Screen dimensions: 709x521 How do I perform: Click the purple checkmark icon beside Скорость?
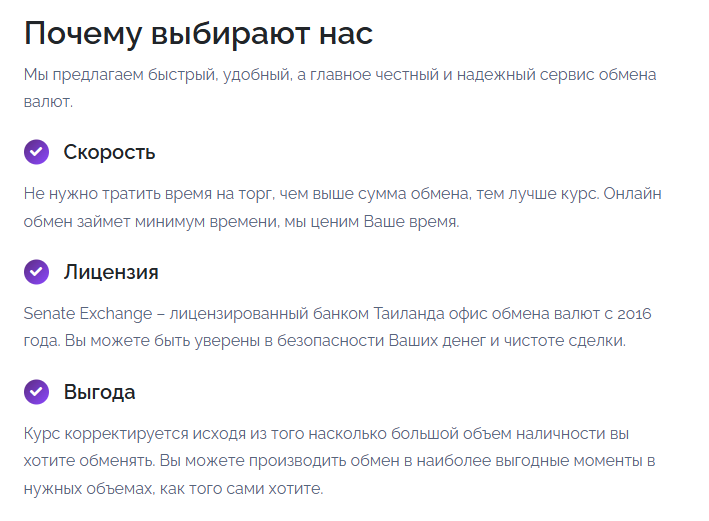tap(36, 152)
